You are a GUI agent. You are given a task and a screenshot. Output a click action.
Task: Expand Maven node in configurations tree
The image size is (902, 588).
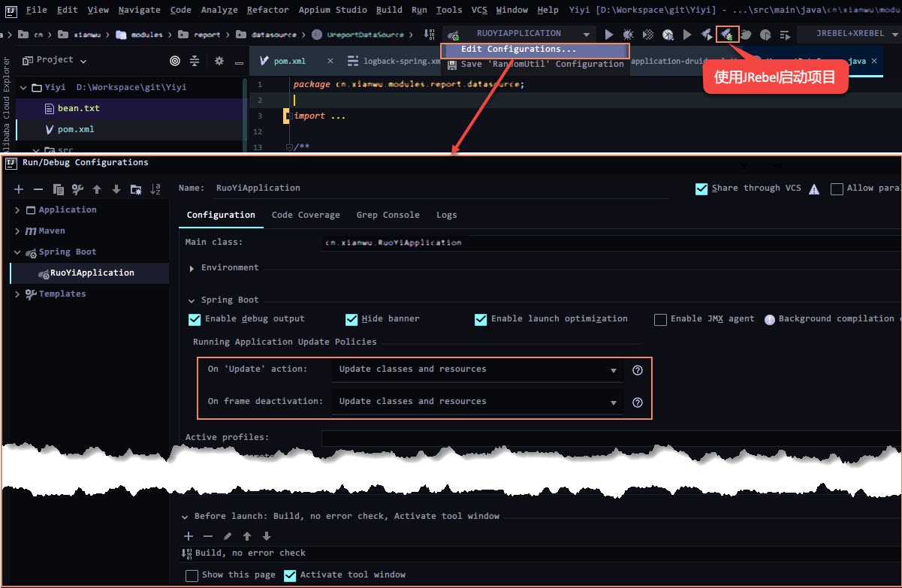[x=17, y=231]
